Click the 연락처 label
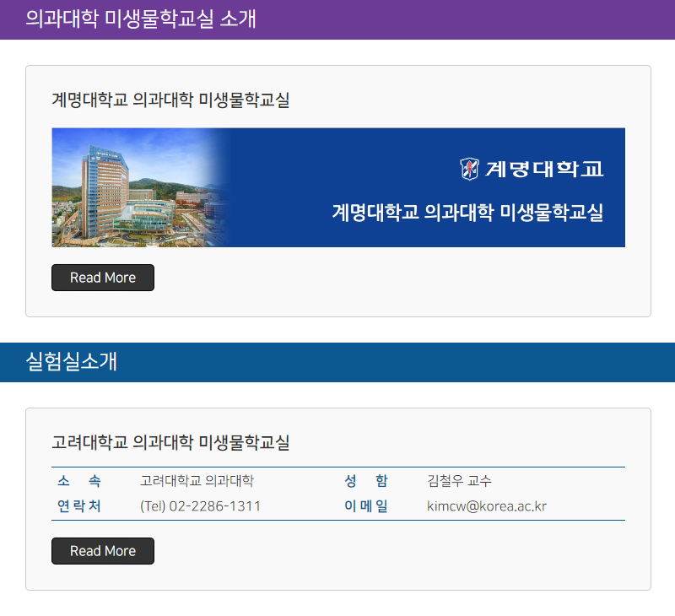The width and height of the screenshot is (675, 616). pos(78,506)
